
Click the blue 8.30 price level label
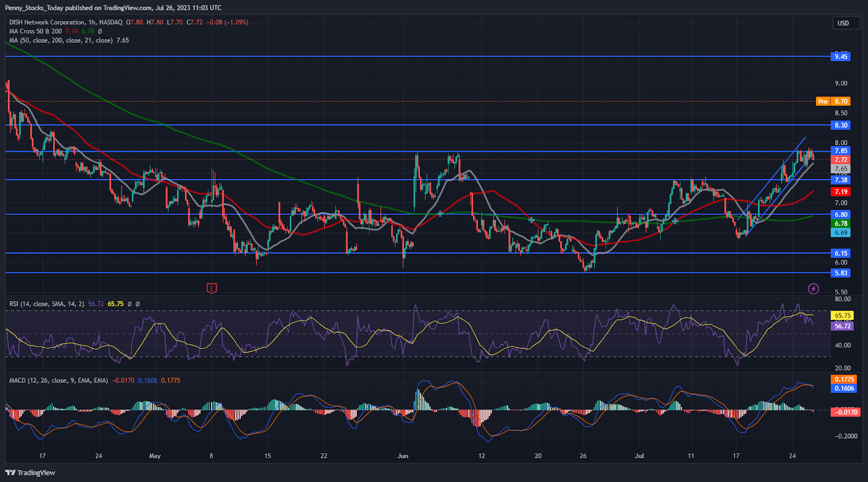click(841, 125)
